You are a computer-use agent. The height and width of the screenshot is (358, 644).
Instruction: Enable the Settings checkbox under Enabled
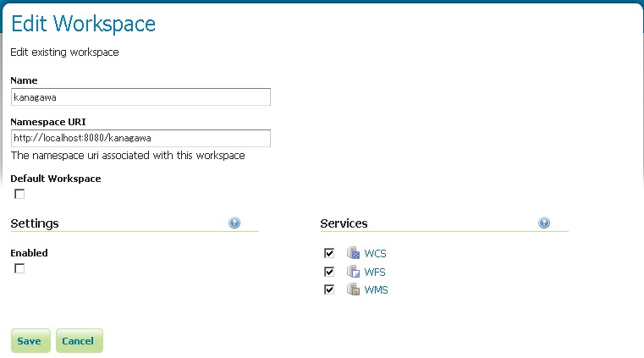19,268
